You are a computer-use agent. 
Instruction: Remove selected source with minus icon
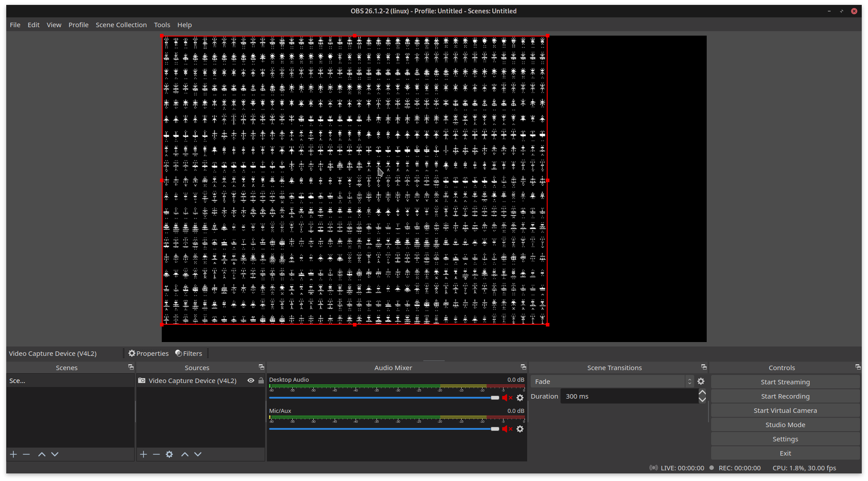click(156, 454)
